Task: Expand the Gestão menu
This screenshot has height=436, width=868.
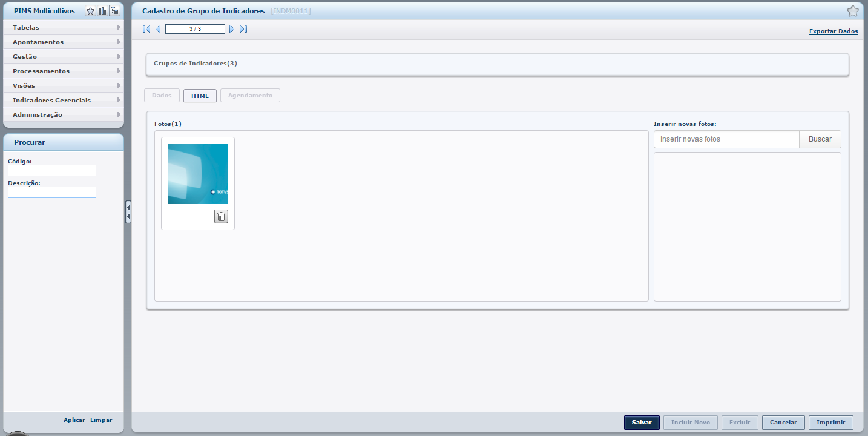Action: 64,56
